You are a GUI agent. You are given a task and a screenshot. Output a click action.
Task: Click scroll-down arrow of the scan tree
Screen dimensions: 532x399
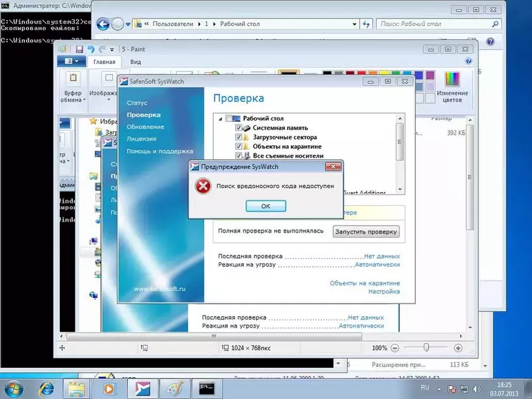400,189
